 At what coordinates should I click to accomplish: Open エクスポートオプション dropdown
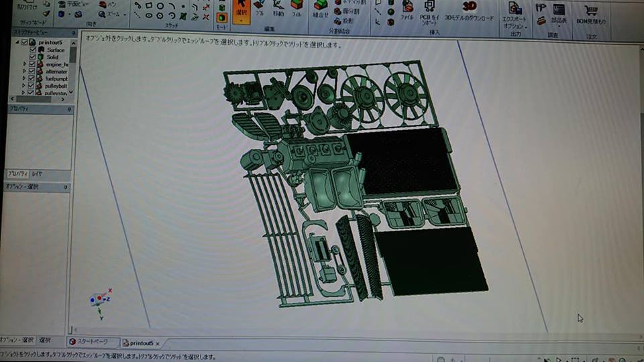pyautogui.click(x=515, y=15)
